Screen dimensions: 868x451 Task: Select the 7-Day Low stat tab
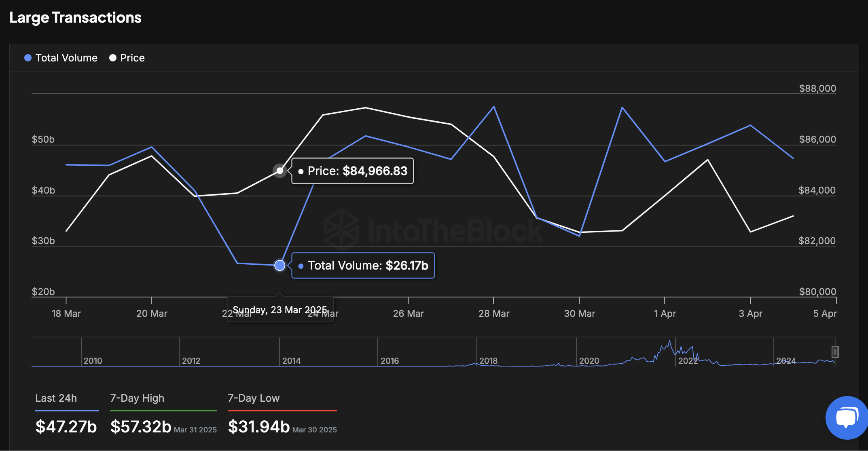pyautogui.click(x=254, y=398)
